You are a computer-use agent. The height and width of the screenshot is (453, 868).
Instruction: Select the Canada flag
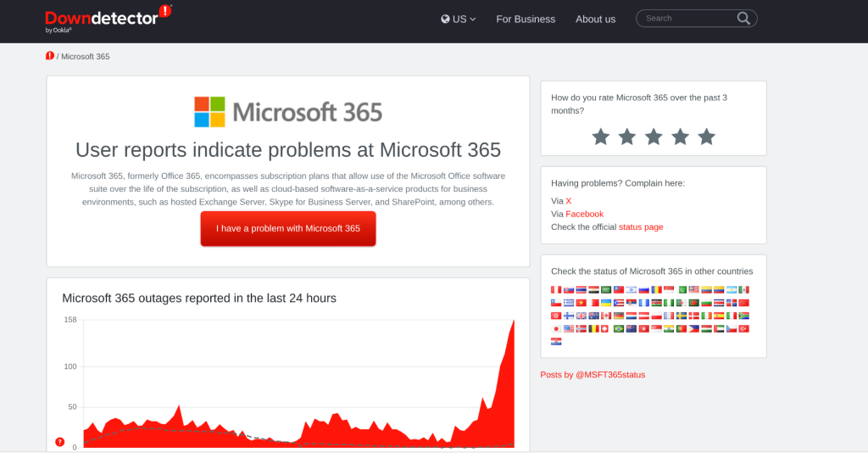click(605, 316)
